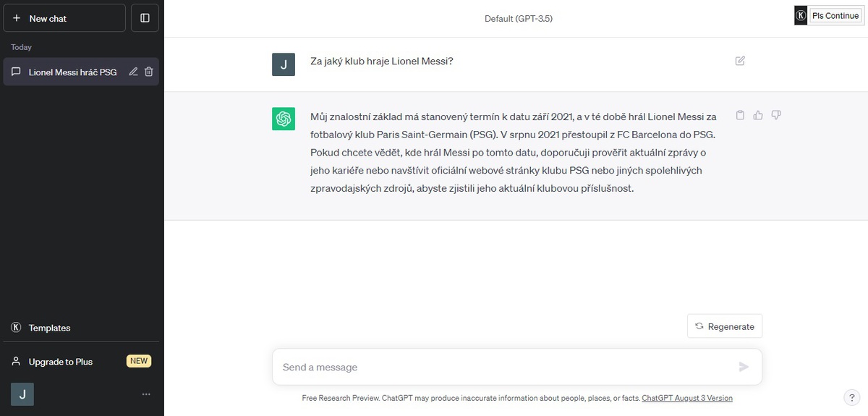Rename the Lionel Messi chat via pencil icon
Image resolution: width=868 pixels, height=416 pixels.
click(x=133, y=72)
